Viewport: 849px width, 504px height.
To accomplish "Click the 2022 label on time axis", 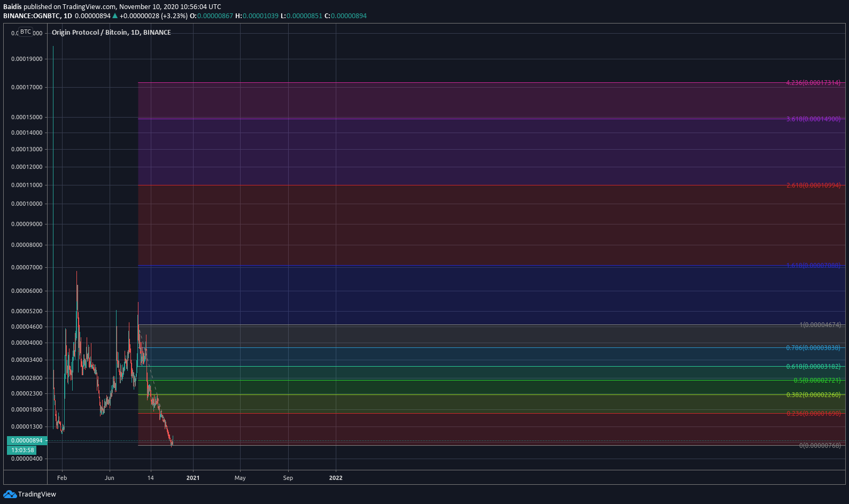I will (x=336, y=478).
